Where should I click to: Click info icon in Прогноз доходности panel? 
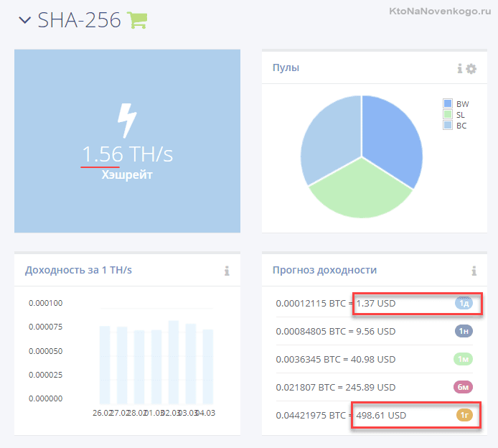point(474,271)
